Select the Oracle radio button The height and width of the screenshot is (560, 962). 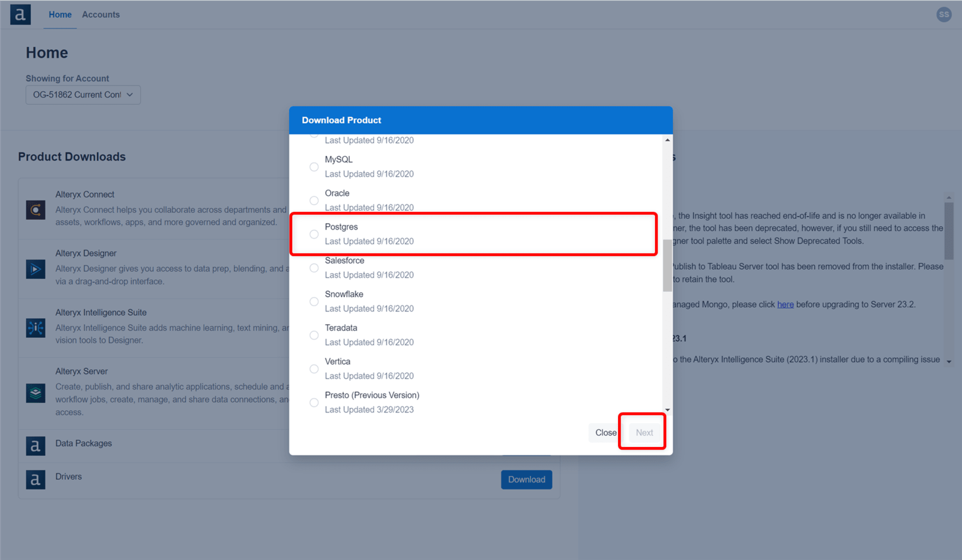point(314,200)
